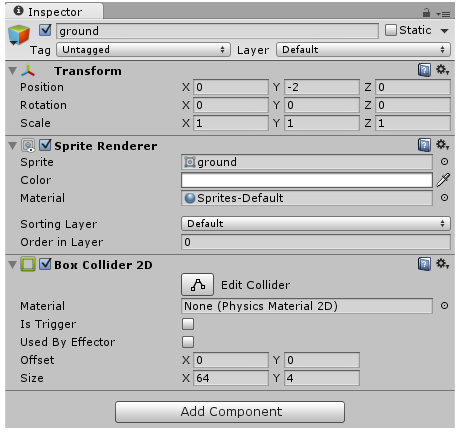Click the Rotation X field
460x432 pixels.
click(231, 105)
